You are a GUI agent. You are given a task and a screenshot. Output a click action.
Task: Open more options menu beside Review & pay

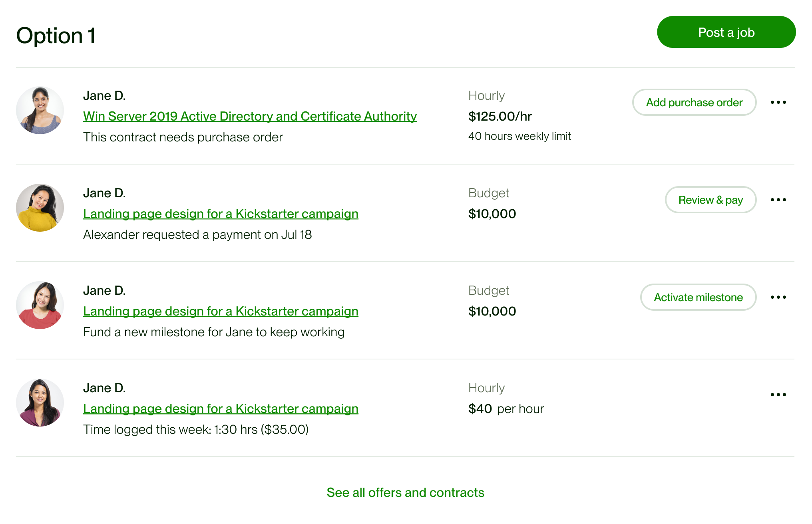pos(778,200)
